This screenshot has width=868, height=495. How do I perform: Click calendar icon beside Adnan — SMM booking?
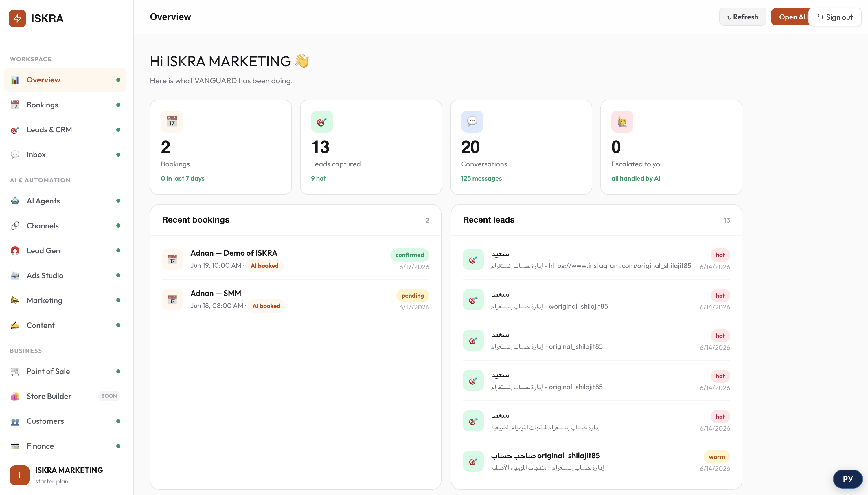pos(172,300)
